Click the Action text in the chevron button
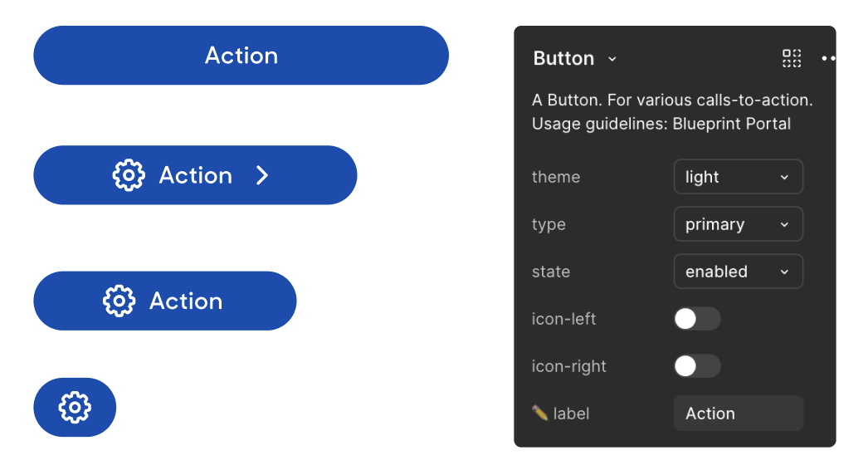 coord(196,175)
